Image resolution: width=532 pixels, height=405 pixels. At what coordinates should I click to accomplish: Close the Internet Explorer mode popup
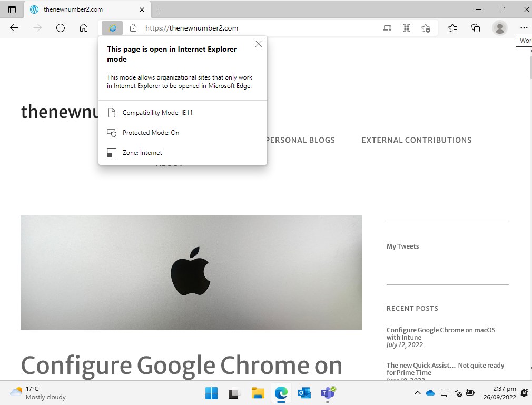tap(259, 44)
